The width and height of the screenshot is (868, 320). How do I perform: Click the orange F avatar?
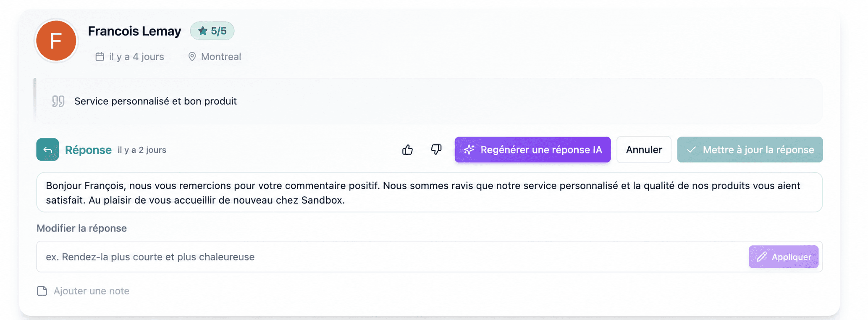click(x=56, y=41)
